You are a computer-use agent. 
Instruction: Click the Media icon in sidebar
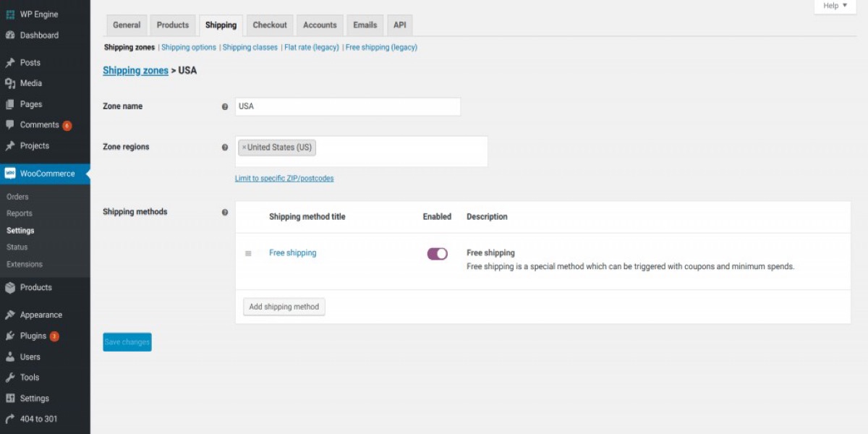[10, 83]
